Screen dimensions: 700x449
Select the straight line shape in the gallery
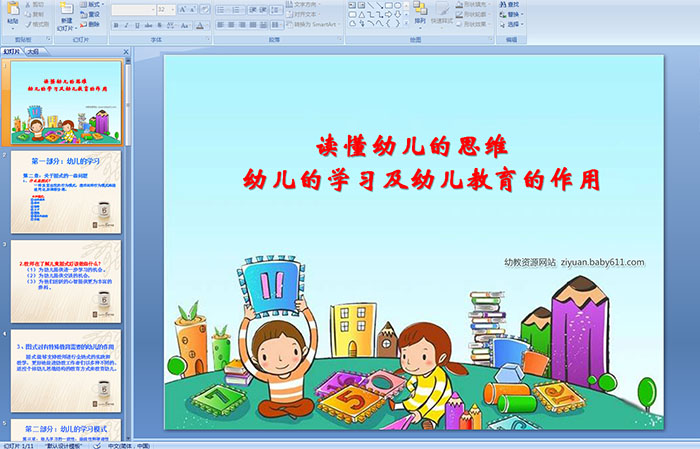370,5
